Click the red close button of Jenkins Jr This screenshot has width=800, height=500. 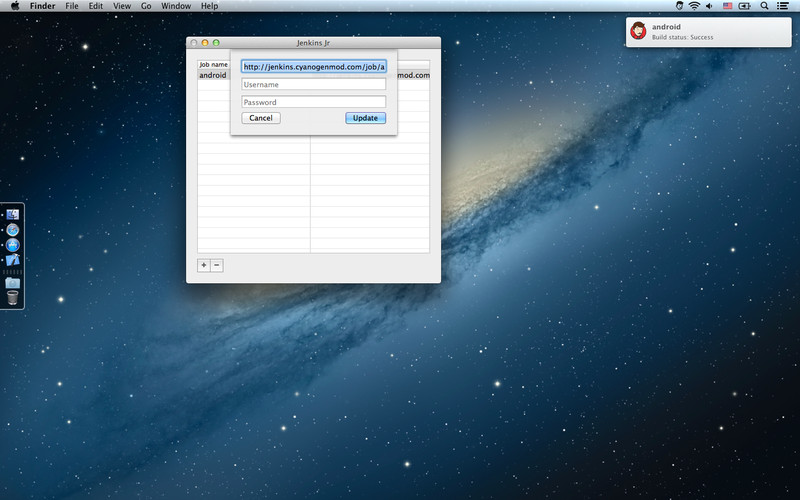point(194,43)
